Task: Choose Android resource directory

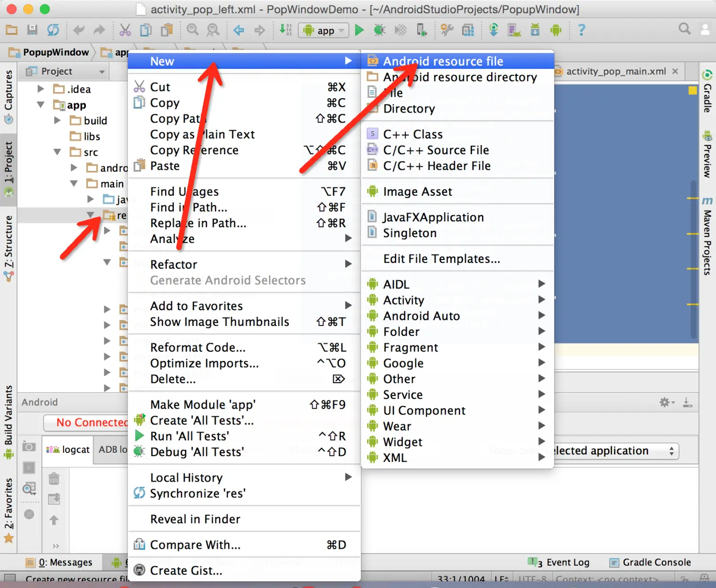Action: pyautogui.click(x=457, y=77)
